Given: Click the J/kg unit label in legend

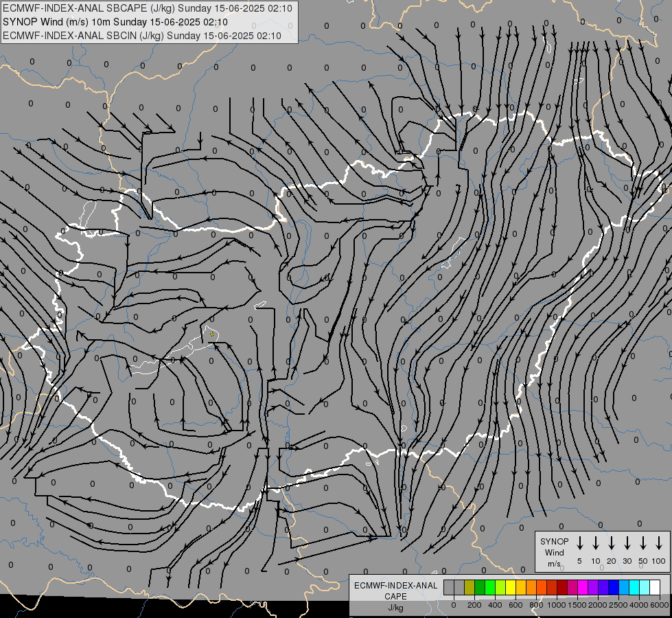Looking at the screenshot, I should pos(395,608).
